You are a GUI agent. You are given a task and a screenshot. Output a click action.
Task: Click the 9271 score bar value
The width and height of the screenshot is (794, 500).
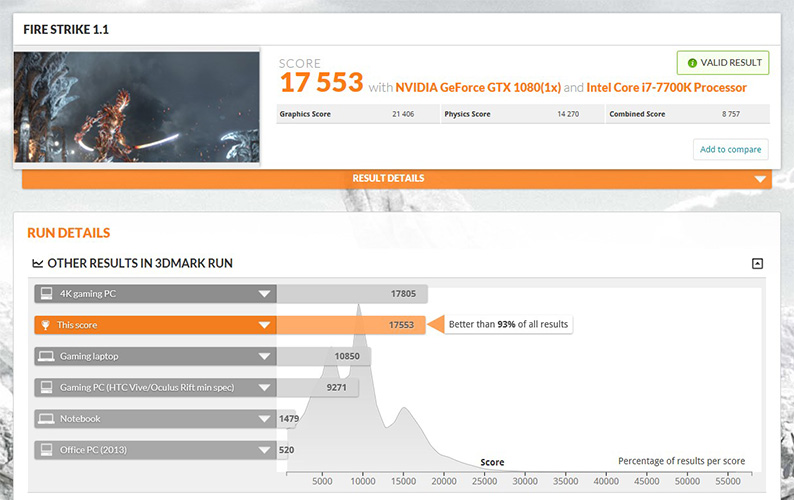[337, 388]
